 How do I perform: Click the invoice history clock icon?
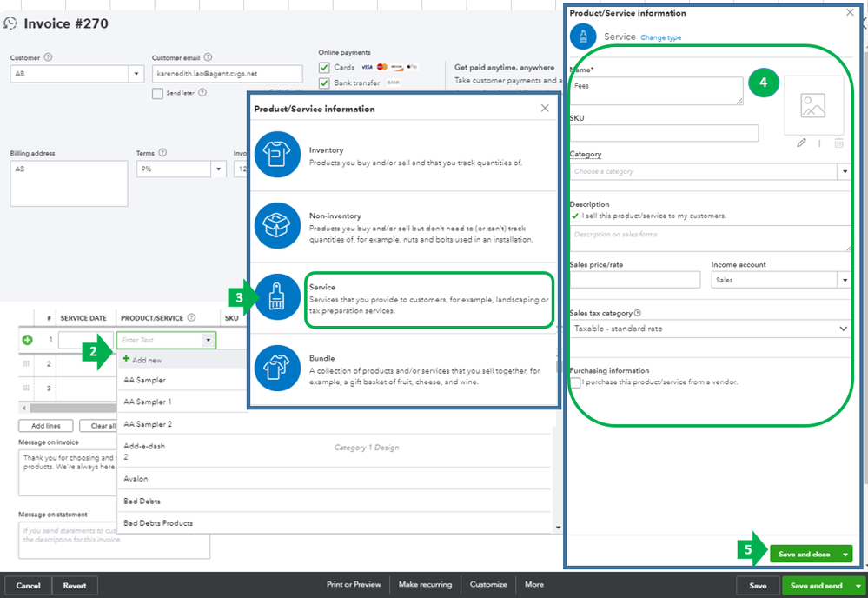coord(10,23)
